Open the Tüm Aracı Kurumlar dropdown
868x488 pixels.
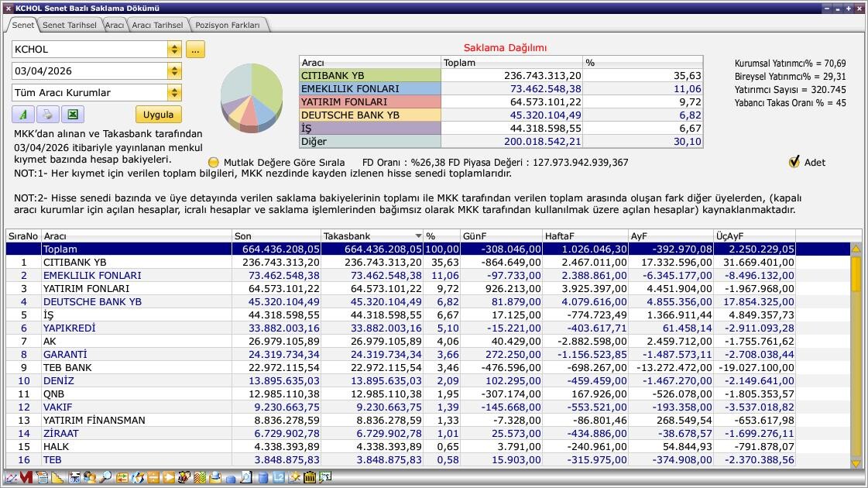click(x=174, y=93)
